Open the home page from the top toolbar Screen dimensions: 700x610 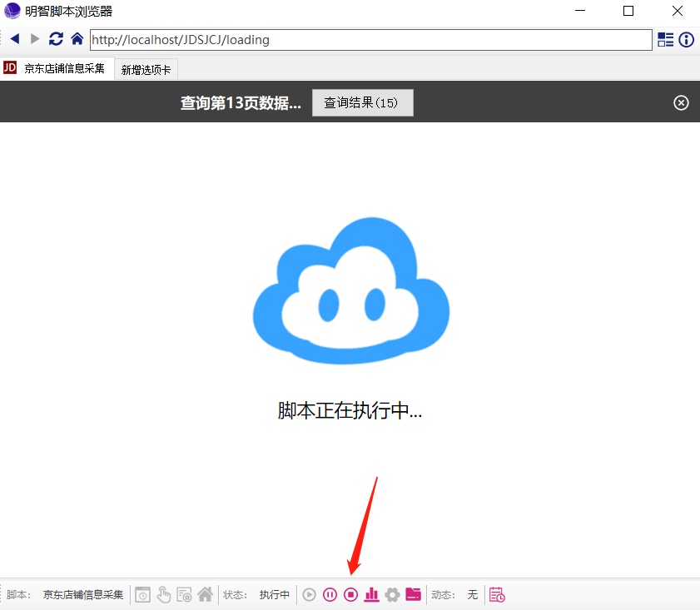click(x=77, y=39)
